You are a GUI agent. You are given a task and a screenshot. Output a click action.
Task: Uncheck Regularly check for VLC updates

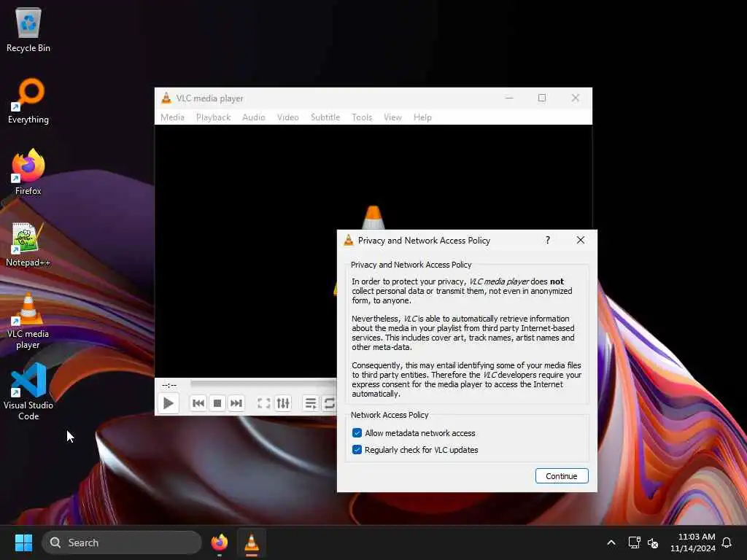point(357,449)
